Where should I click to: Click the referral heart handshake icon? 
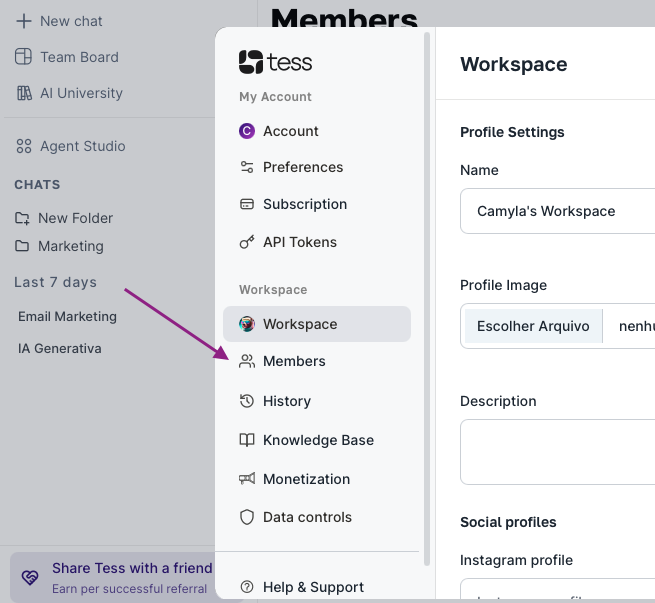click(30, 578)
